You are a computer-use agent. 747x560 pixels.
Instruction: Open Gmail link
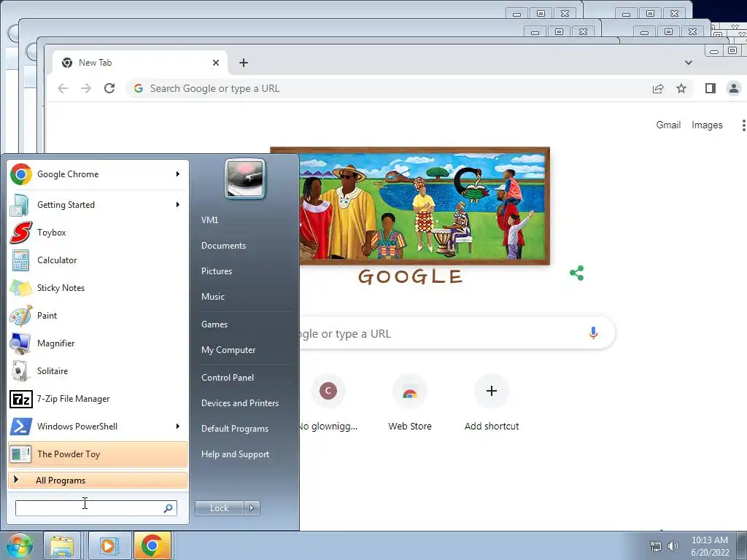668,125
